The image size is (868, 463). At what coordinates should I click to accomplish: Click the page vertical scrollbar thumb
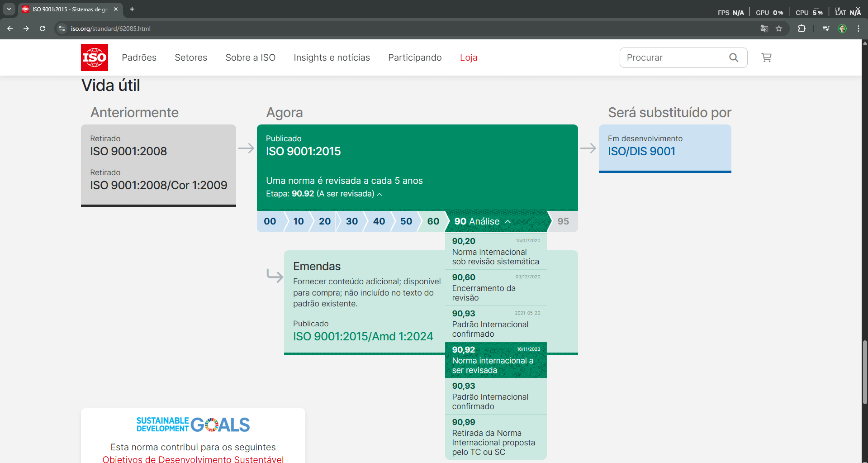[865, 372]
